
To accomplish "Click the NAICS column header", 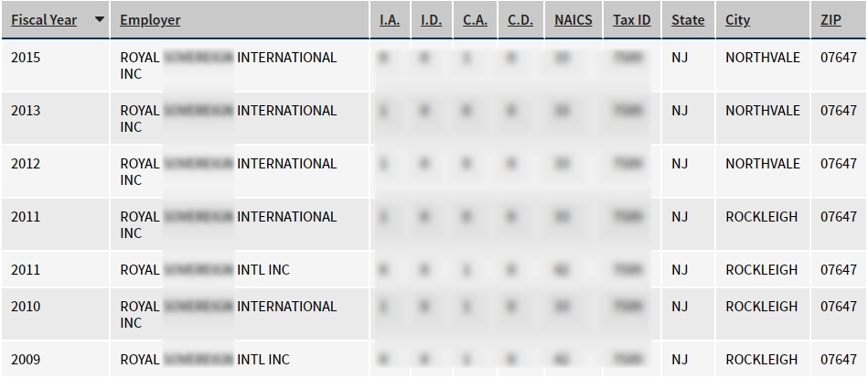I will coord(573,20).
